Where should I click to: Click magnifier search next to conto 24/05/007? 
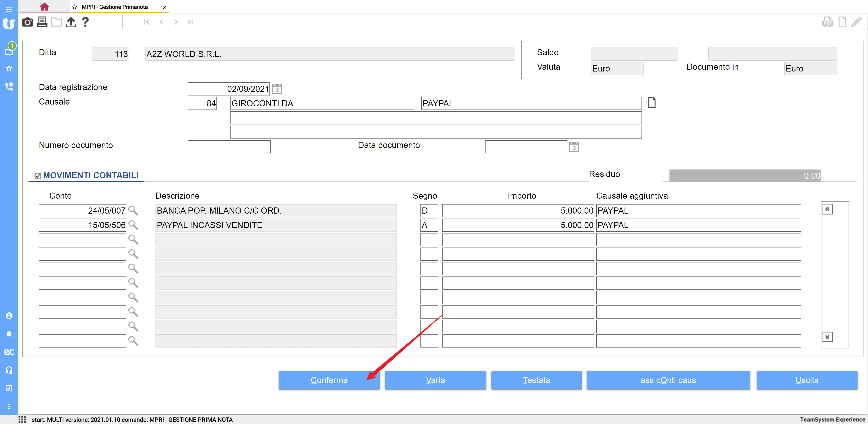(x=133, y=211)
